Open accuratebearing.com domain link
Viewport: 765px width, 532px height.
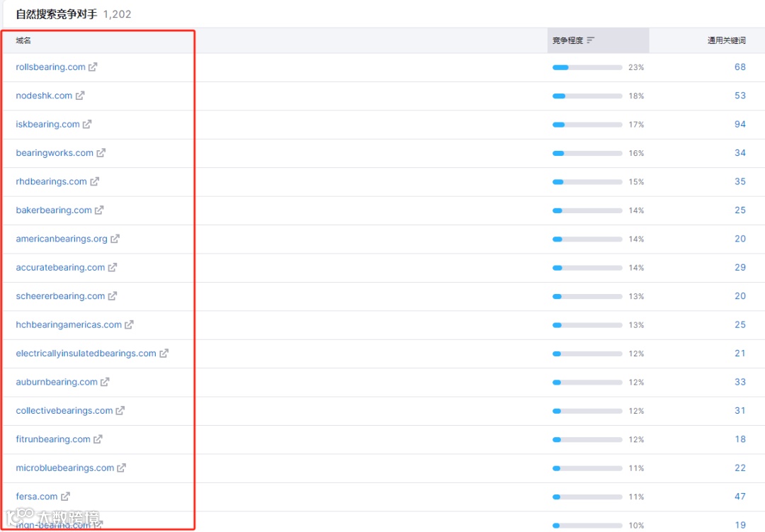[60, 268]
